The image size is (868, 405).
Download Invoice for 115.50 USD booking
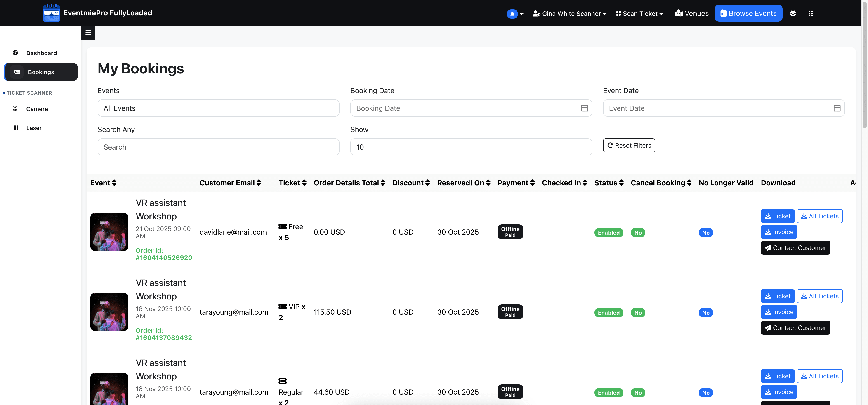click(779, 312)
